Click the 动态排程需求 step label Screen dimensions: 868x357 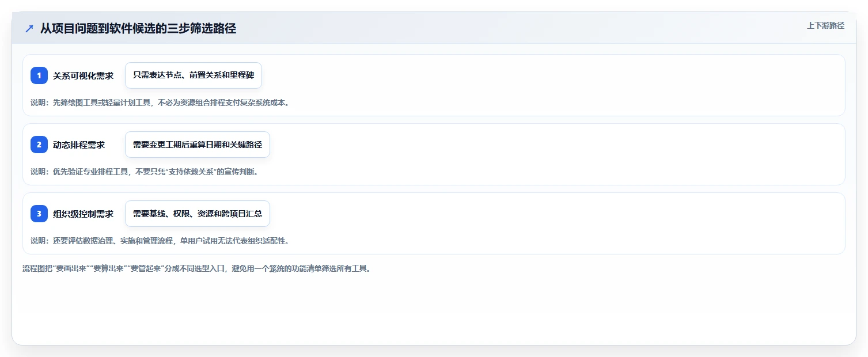pos(79,145)
